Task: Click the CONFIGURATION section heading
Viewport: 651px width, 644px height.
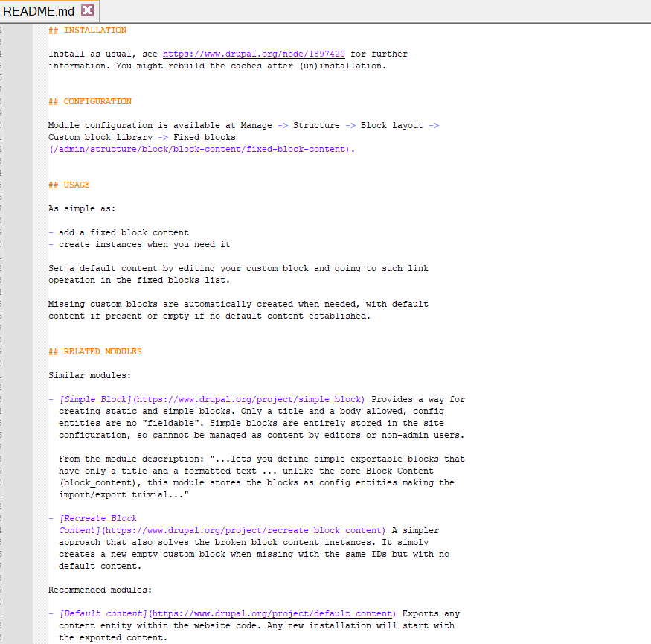Action: (91, 101)
